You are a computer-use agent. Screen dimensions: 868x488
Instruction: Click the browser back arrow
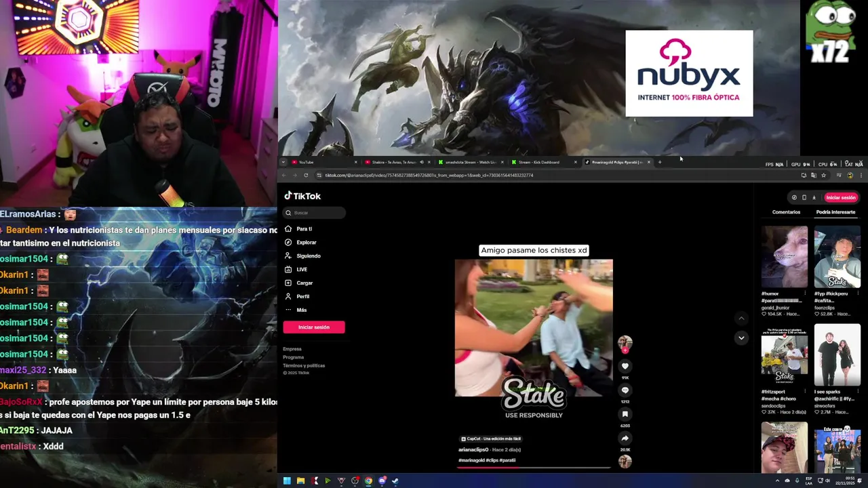click(x=284, y=176)
